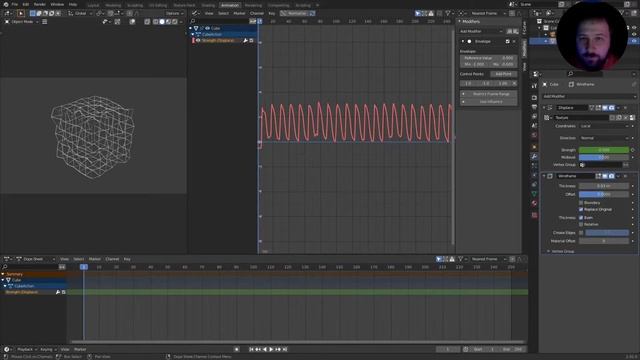Screen dimensions: 640x360
Task: Toggle visibility eye of Strength (Displace) channel in Graph Editor
Action: (198, 40)
